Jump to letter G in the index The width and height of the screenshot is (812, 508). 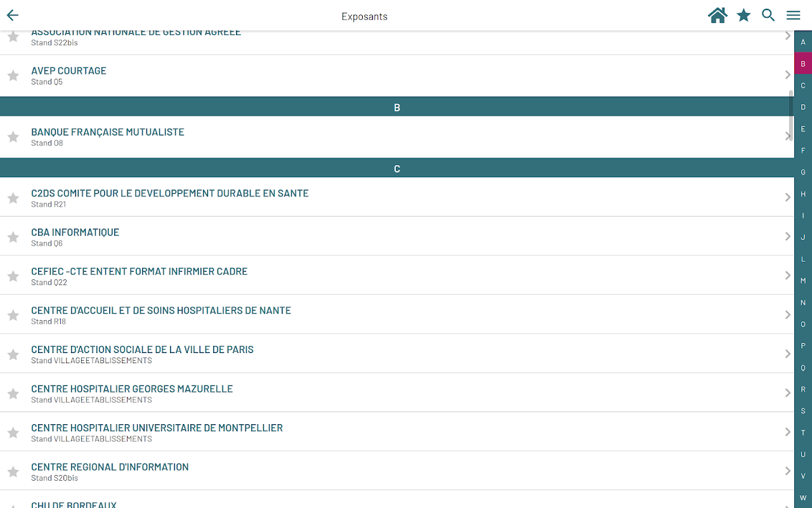(x=803, y=172)
